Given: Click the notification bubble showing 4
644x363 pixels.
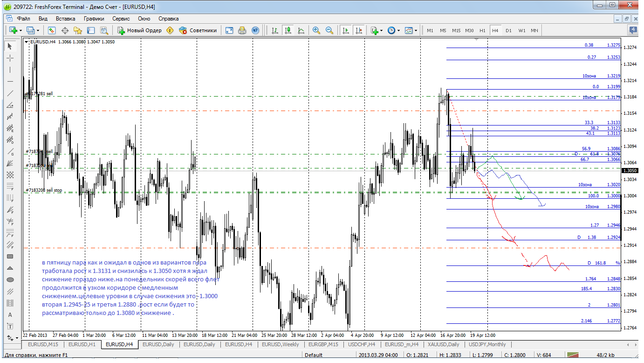Looking at the screenshot, I should [632, 30].
